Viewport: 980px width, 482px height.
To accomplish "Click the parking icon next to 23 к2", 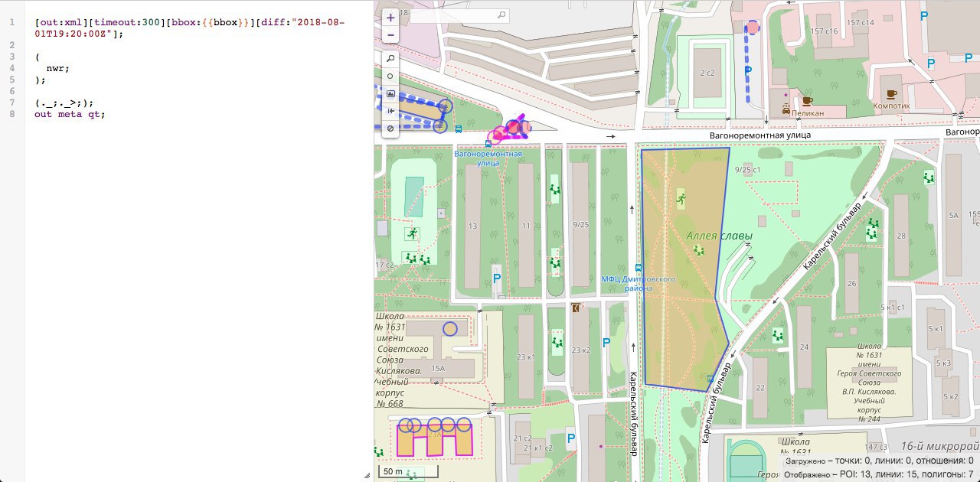I will 606,342.
